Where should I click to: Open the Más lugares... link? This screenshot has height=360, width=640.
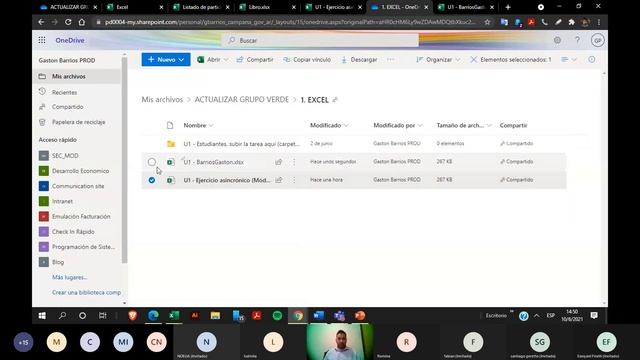click(69, 278)
